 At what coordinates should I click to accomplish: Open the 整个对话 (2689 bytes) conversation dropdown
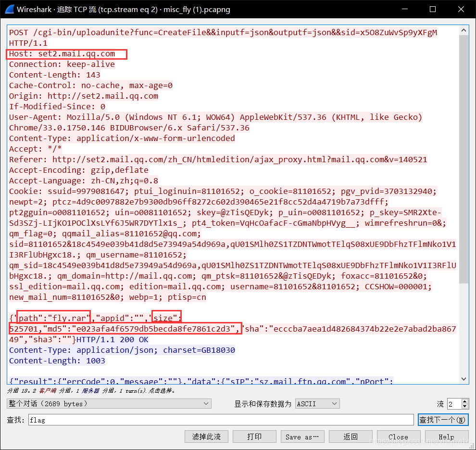click(109, 404)
